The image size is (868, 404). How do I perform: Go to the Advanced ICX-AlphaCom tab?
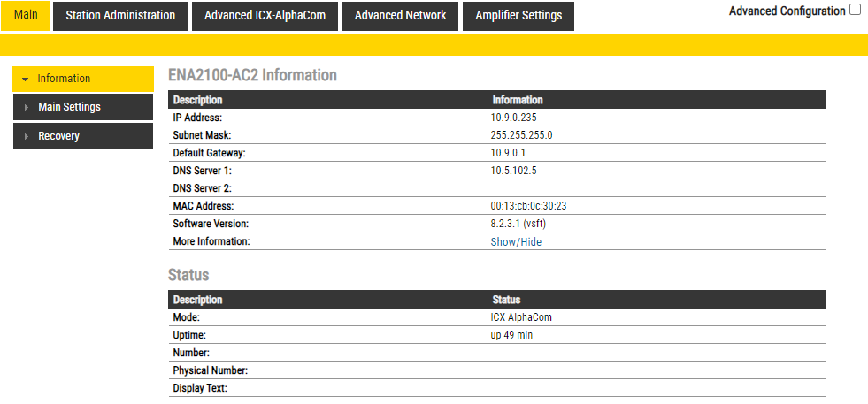265,16
